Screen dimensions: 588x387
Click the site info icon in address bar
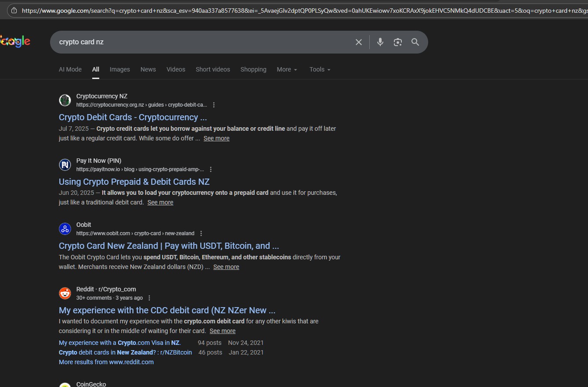pos(14,10)
